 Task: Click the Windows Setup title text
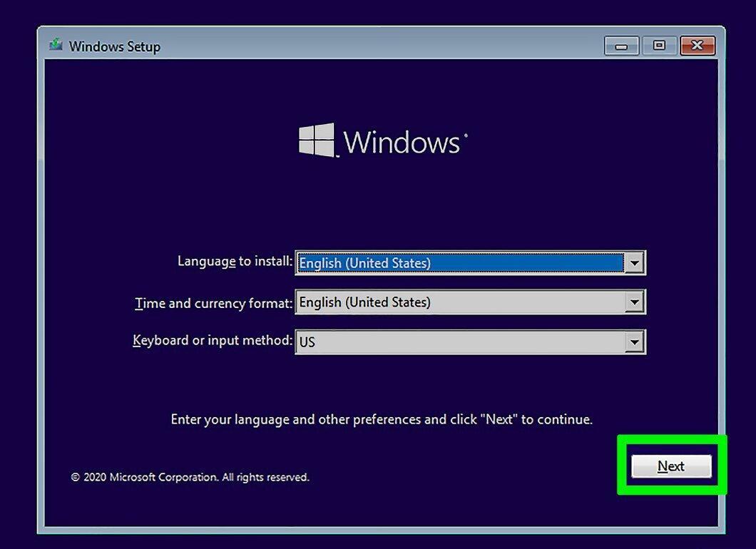(x=115, y=47)
